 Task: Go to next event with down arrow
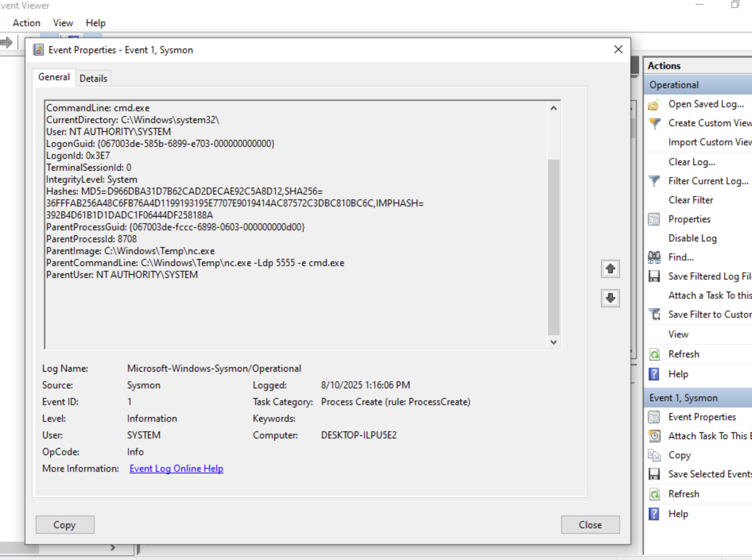610,298
